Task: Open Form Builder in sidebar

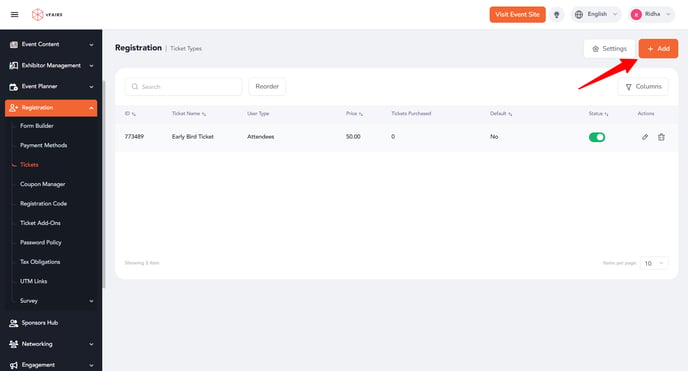Action: click(37, 126)
